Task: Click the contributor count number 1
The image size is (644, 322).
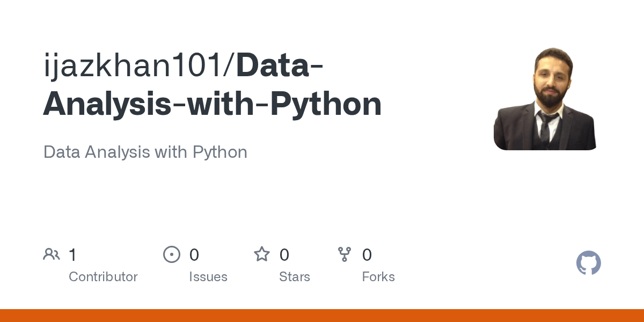Action: [x=72, y=255]
